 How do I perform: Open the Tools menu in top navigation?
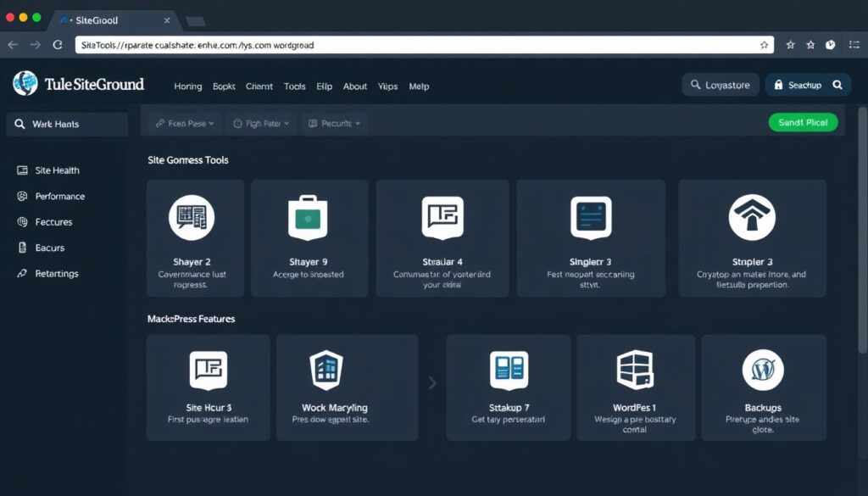pyautogui.click(x=295, y=86)
